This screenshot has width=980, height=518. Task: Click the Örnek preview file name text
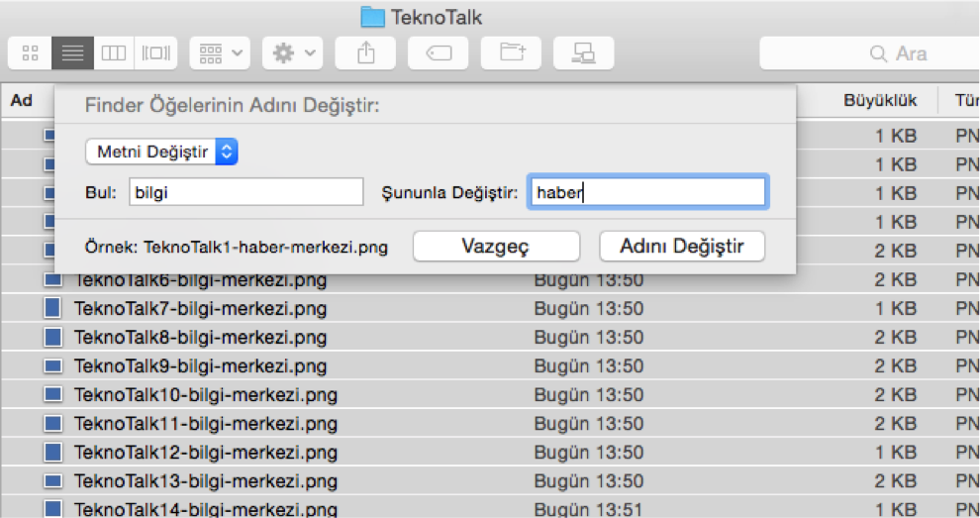tap(265, 247)
